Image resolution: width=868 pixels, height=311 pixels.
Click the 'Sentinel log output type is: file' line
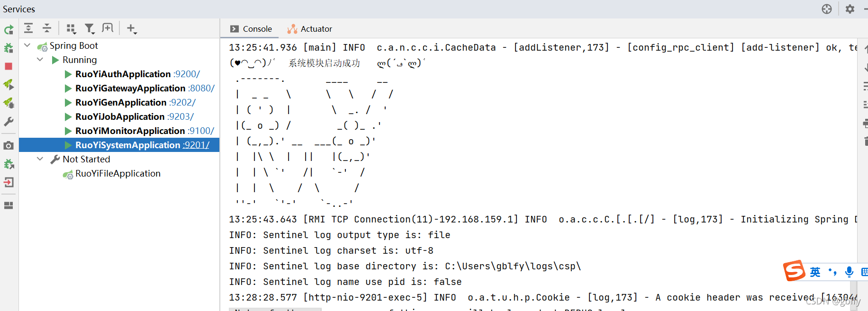click(x=340, y=235)
